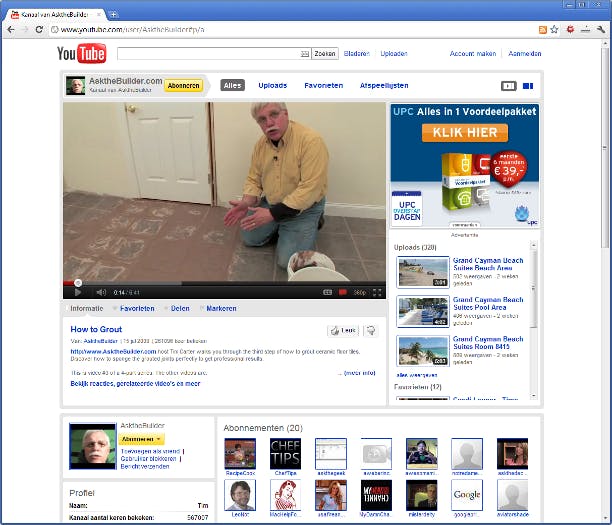The width and height of the screenshot is (612, 525).
Task: Click the browser forward arrow
Action: point(25,30)
